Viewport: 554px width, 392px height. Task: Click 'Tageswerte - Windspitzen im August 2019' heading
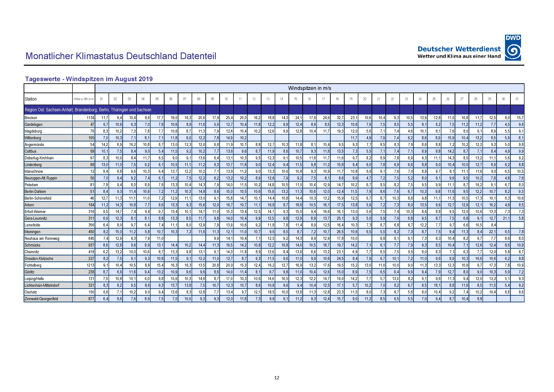tap(89, 79)
